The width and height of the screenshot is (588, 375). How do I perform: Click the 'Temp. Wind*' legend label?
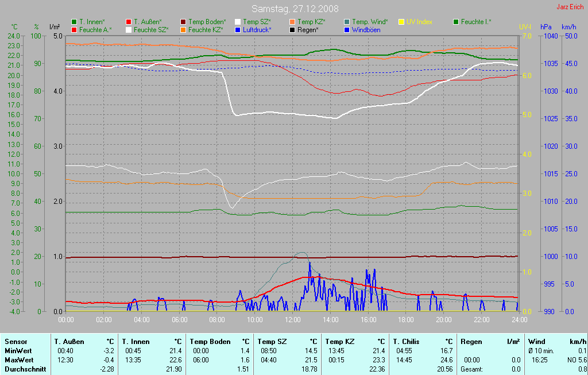[370, 22]
